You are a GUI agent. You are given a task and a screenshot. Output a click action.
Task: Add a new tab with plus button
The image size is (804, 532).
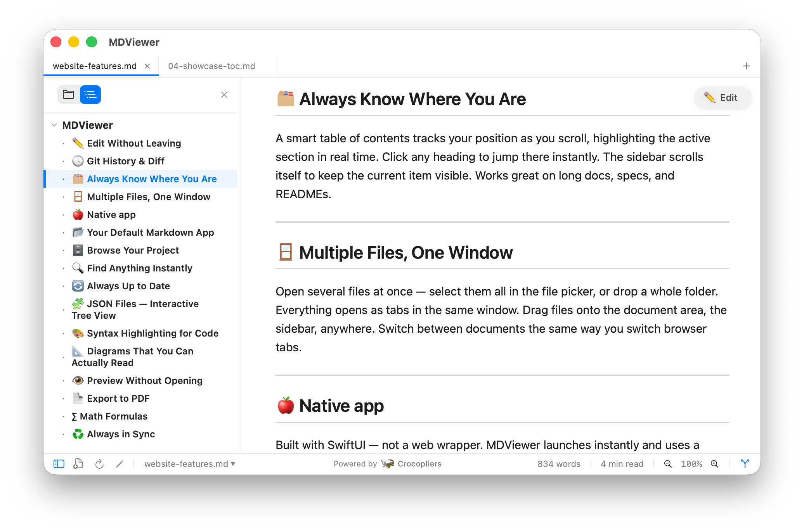[x=747, y=66]
